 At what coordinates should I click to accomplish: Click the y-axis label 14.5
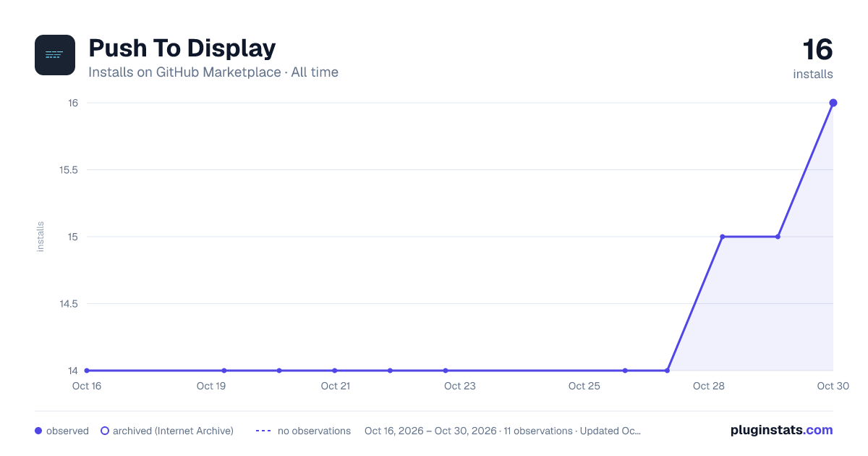(69, 304)
